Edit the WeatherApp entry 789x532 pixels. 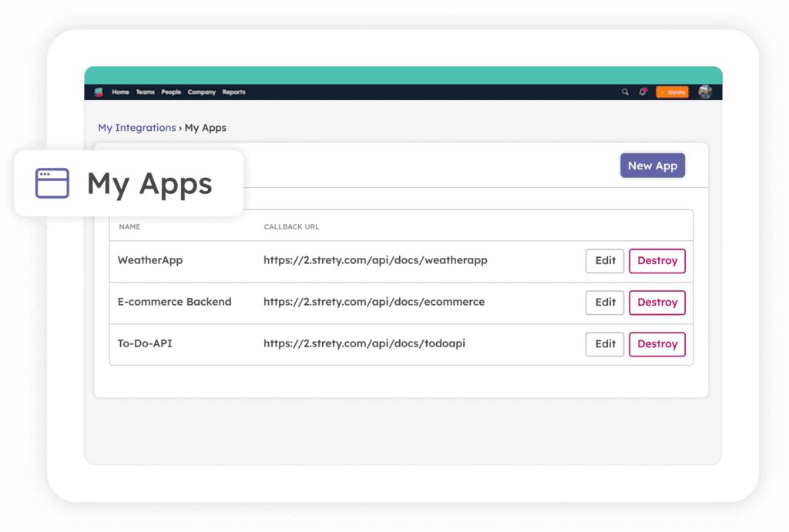(x=605, y=261)
